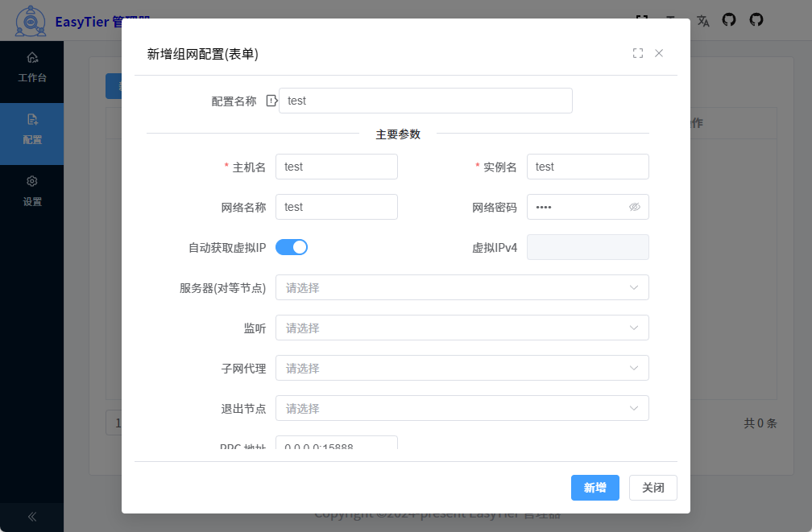This screenshot has width=812, height=532.
Task: Open the 退出节点 dropdown
Action: click(462, 408)
